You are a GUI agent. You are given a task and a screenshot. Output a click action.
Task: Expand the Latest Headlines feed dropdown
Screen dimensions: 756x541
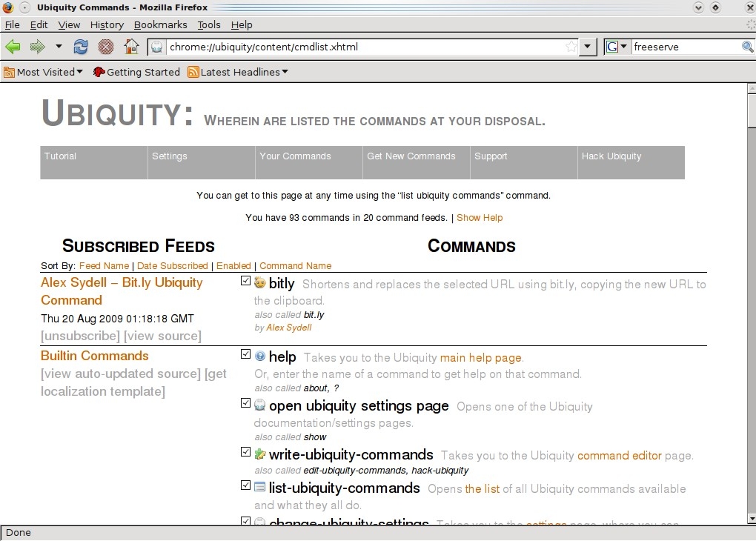coord(285,72)
